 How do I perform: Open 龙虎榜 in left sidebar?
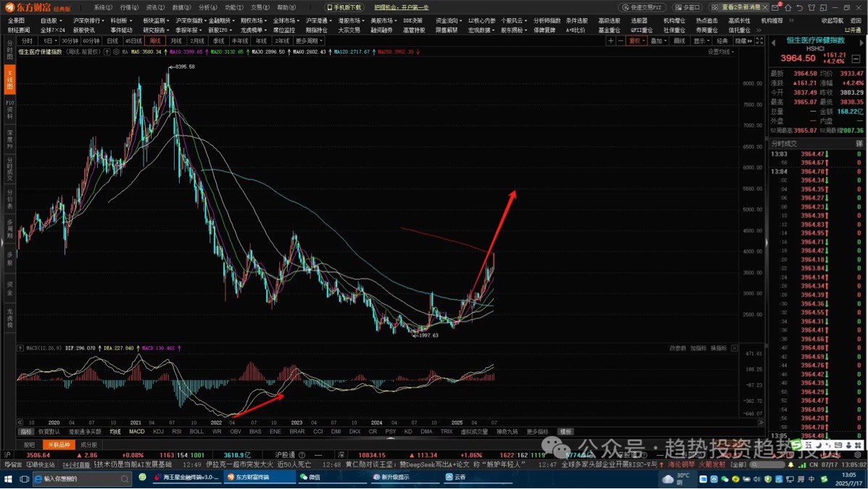click(9, 319)
